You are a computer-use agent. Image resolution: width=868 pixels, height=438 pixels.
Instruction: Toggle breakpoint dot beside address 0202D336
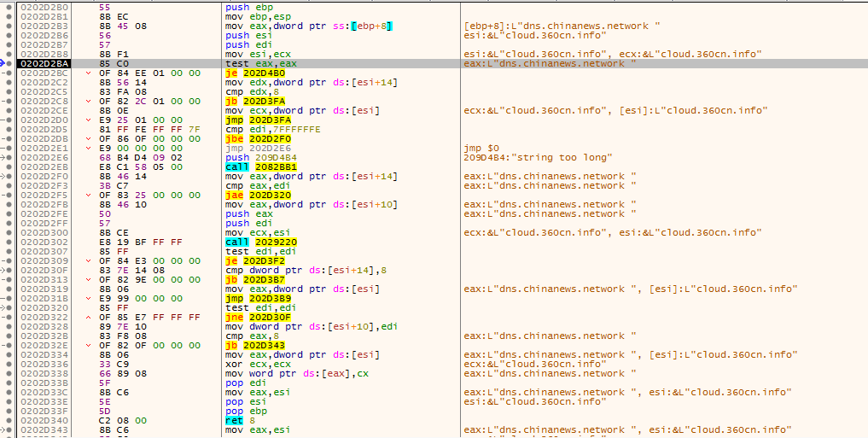pos(9,364)
